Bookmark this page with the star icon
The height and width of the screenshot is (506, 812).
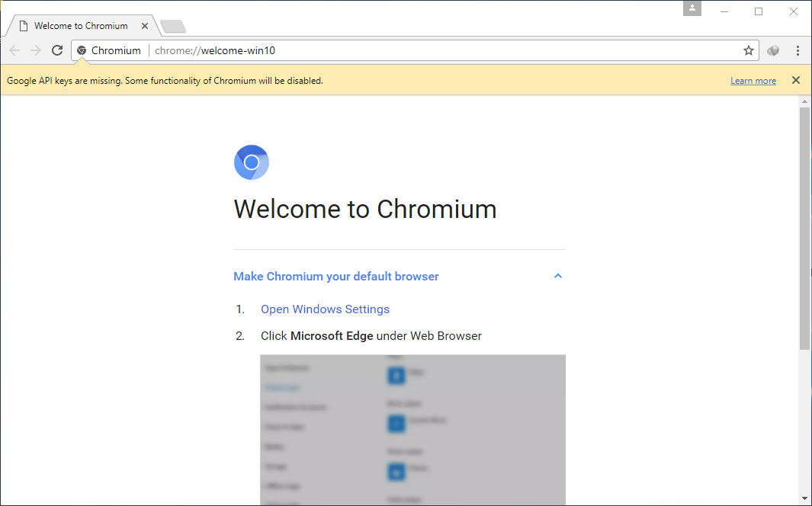click(748, 50)
